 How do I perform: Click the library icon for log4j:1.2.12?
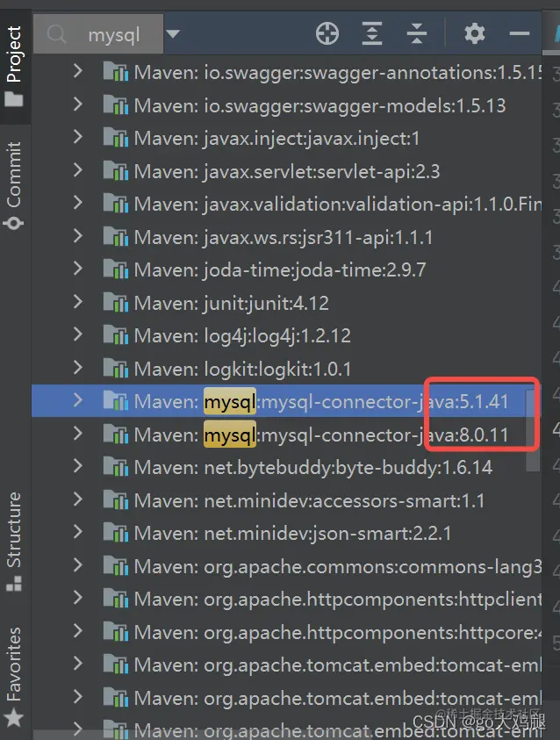point(116,335)
